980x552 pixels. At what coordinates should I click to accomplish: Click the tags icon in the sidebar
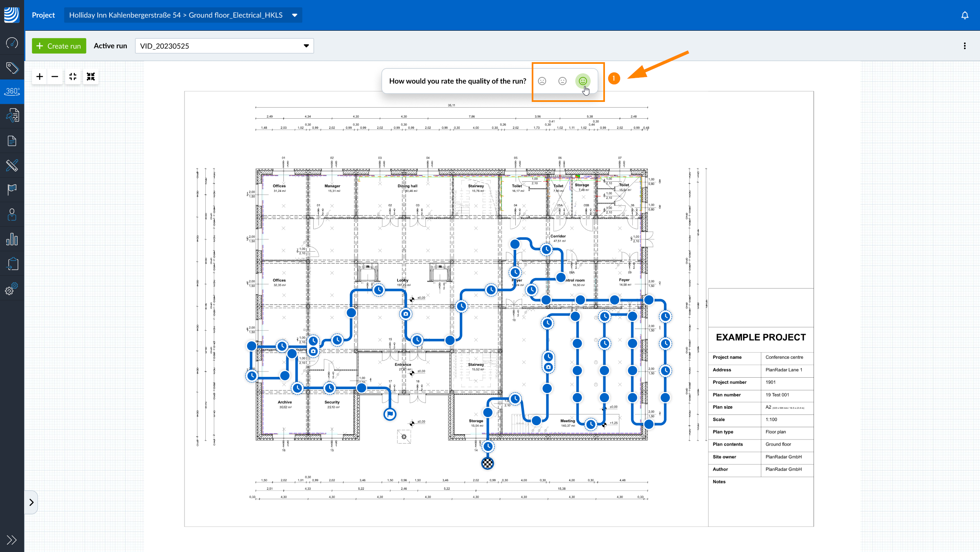(12, 68)
